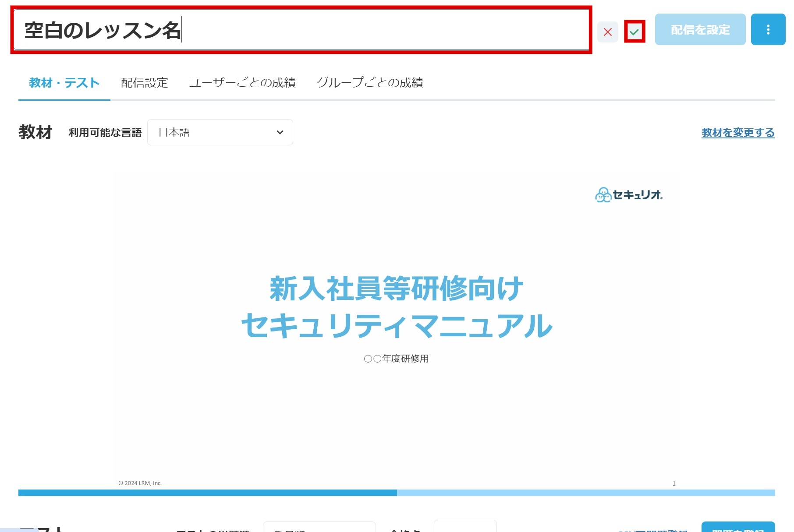Click the セキュリオ logo on the slide

tap(629, 195)
